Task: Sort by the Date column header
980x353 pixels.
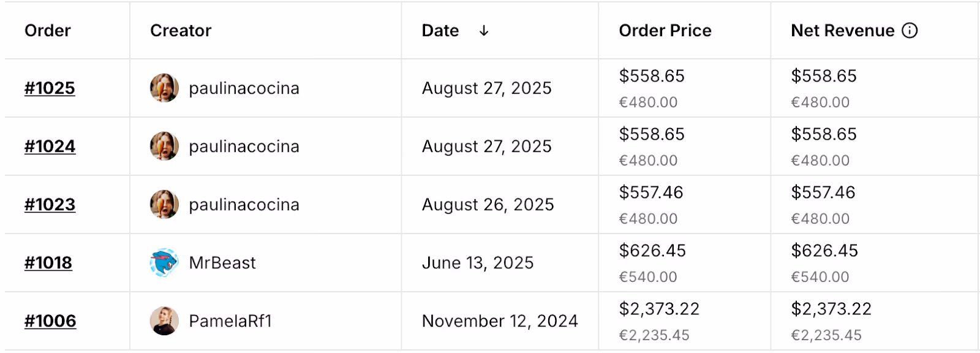Action: pyautogui.click(x=440, y=31)
